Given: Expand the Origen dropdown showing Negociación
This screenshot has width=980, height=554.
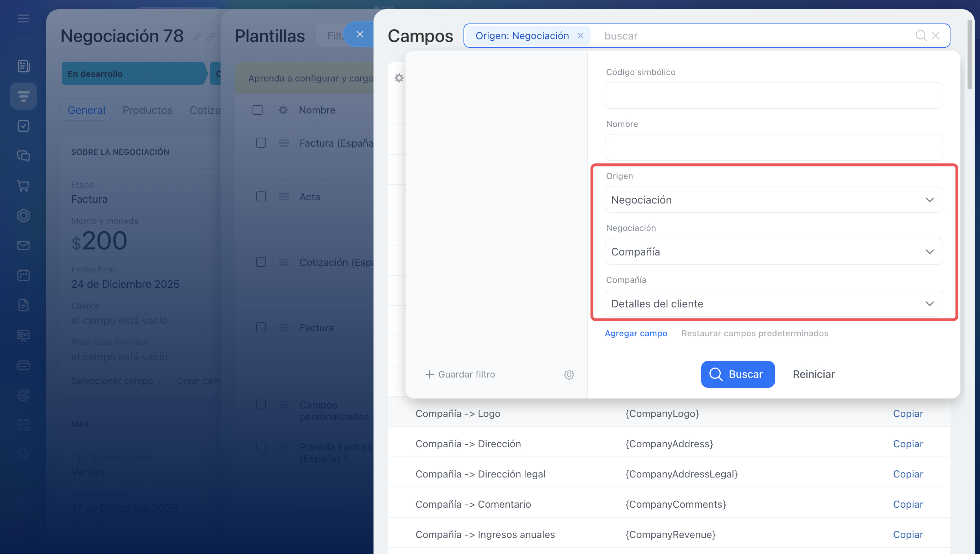Looking at the screenshot, I should (773, 199).
